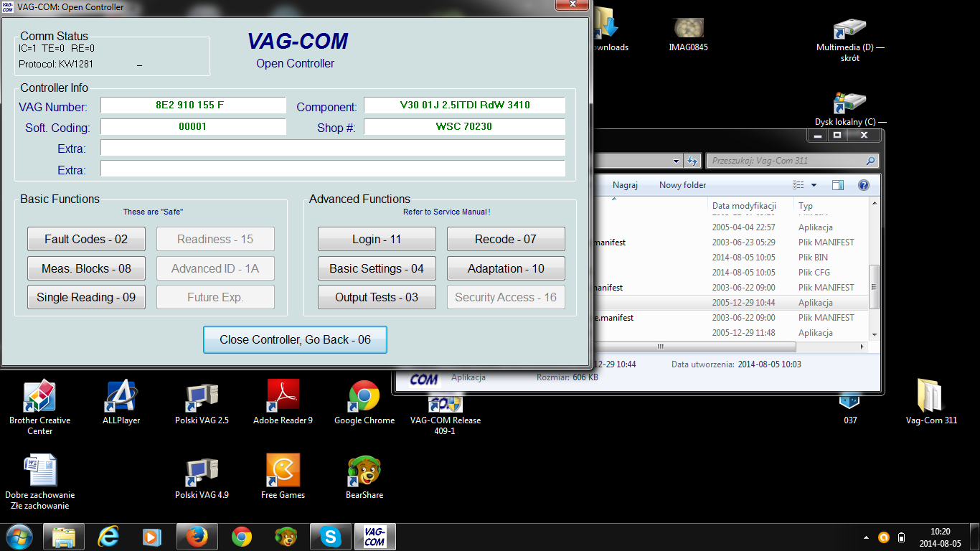Click the first Extra field

point(333,148)
